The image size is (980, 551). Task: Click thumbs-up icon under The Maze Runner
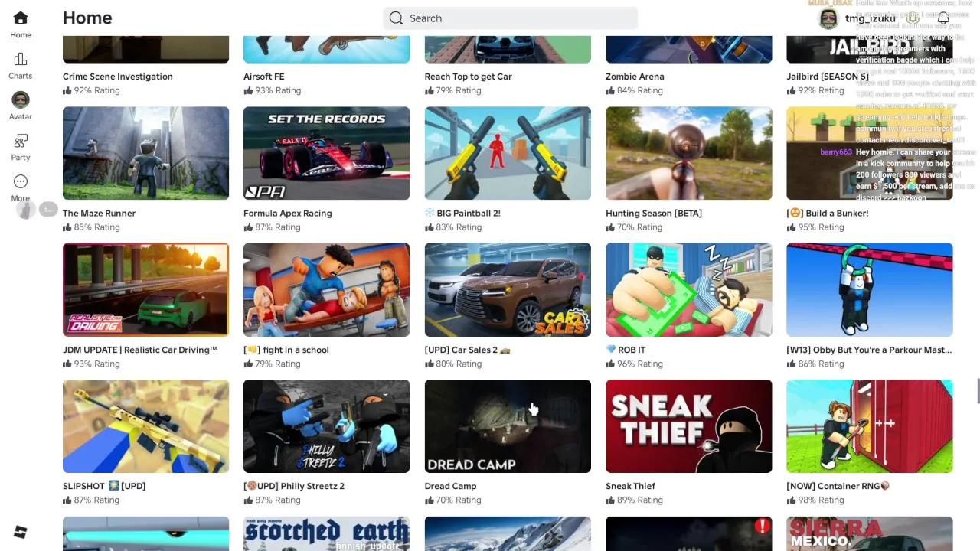[67, 227]
